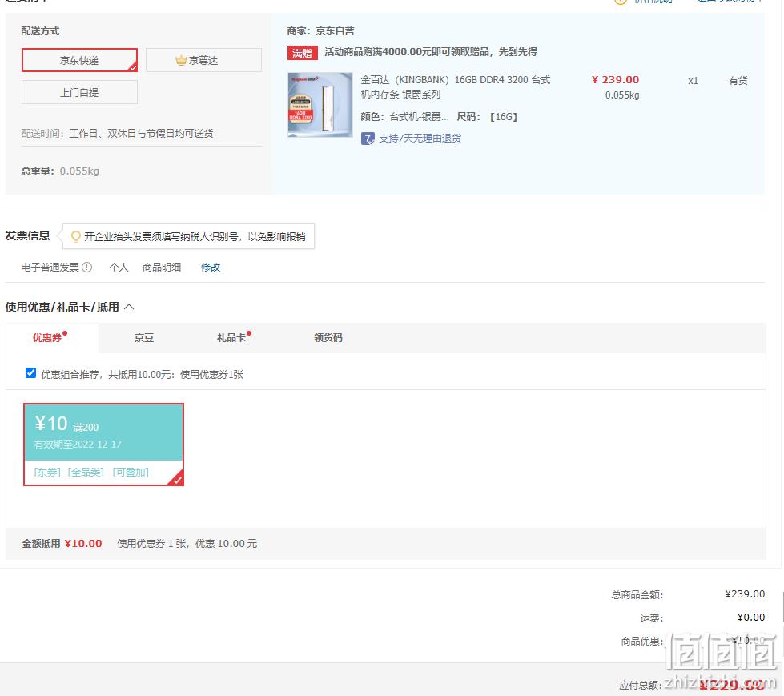Select 上门自提 pickup option
Image resolution: width=784 pixels, height=696 pixels.
[79, 92]
